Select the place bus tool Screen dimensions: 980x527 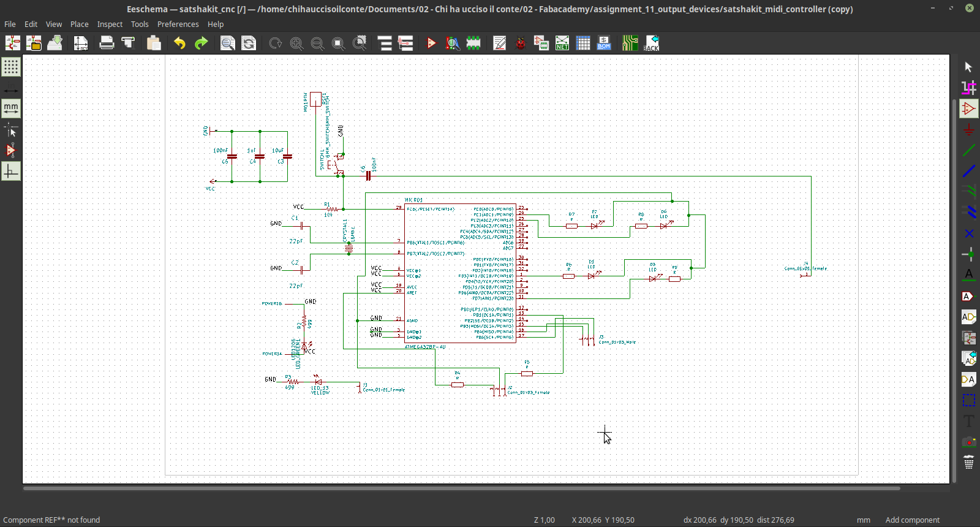coord(968,171)
